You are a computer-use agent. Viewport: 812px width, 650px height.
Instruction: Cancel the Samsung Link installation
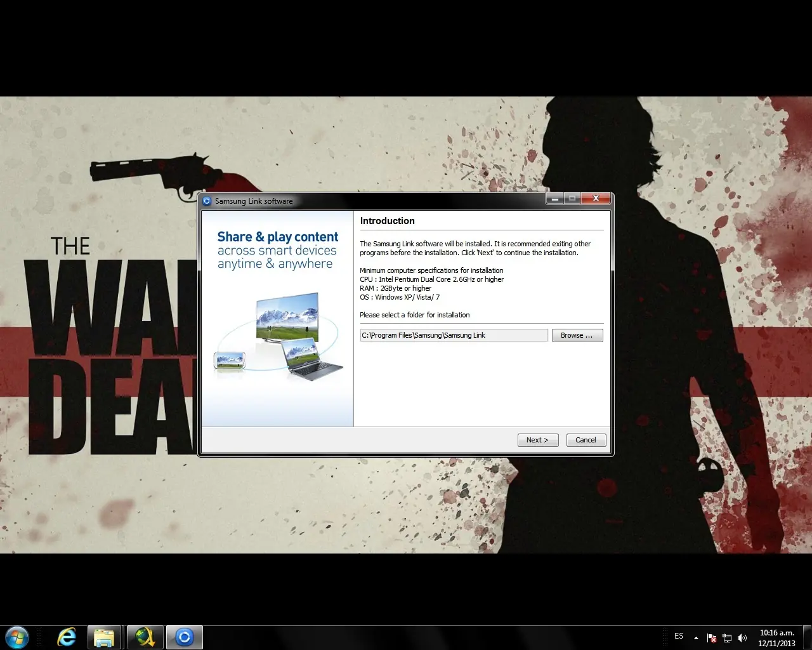coord(586,440)
